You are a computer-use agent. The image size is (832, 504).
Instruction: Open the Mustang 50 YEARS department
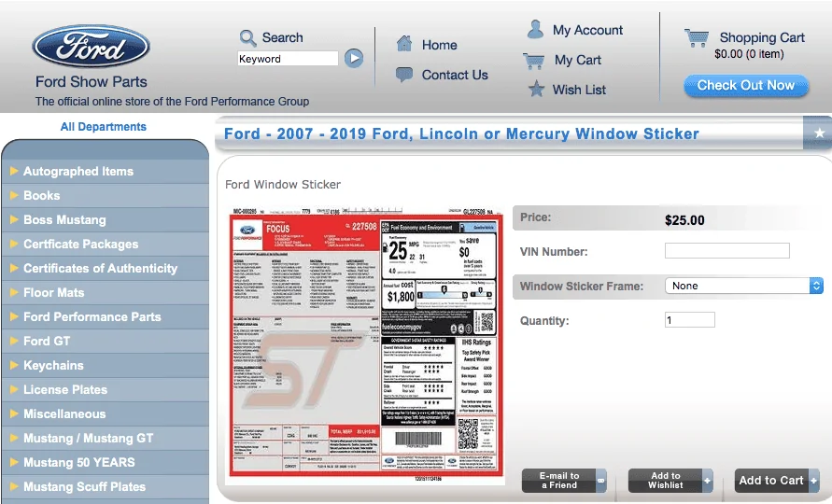pos(79,463)
